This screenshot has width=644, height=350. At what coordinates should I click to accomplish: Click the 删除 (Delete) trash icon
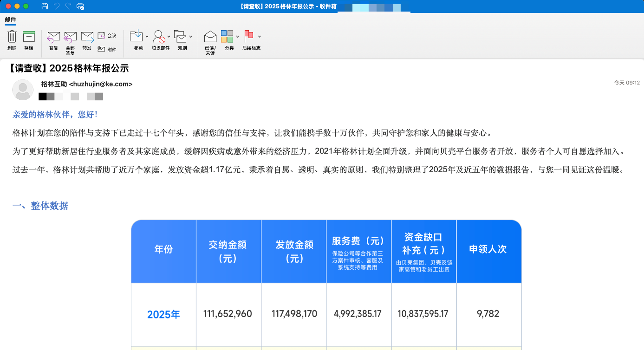click(x=12, y=37)
